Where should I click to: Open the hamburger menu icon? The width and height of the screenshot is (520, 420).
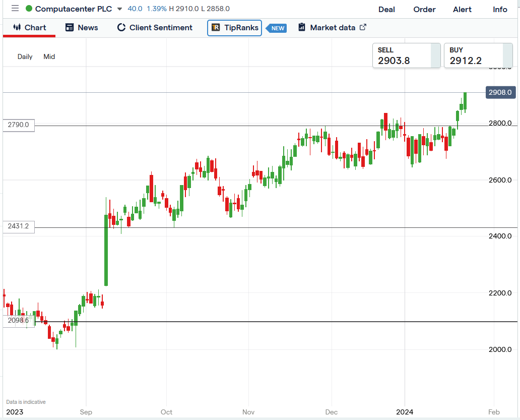tap(15, 8)
